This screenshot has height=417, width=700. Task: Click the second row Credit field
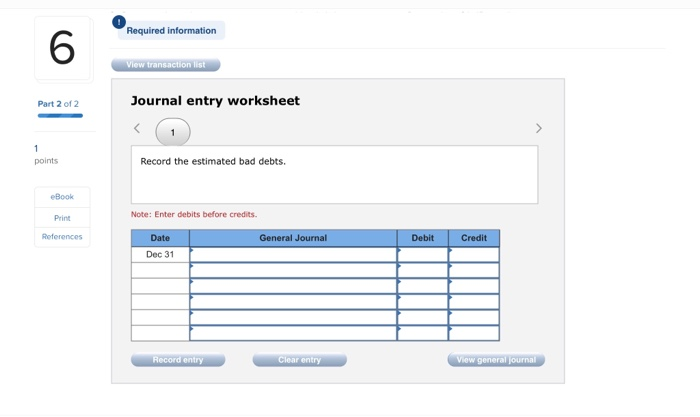[474, 270]
